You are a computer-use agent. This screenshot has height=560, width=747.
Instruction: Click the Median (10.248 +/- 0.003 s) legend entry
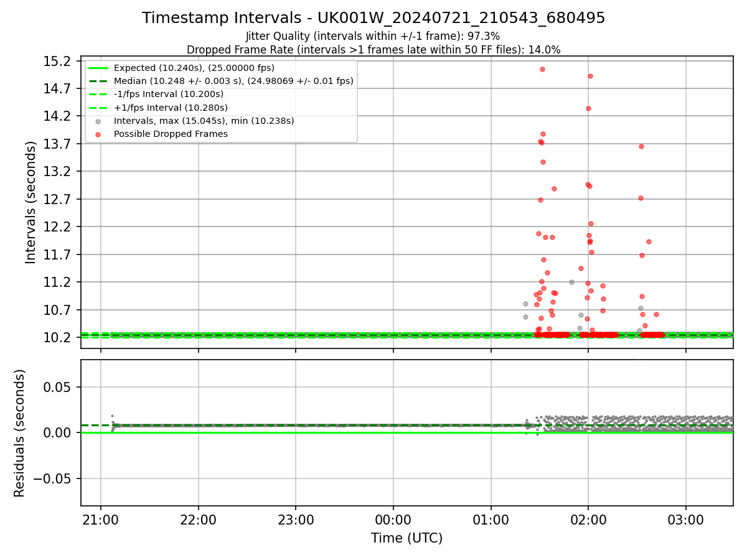tap(233, 81)
